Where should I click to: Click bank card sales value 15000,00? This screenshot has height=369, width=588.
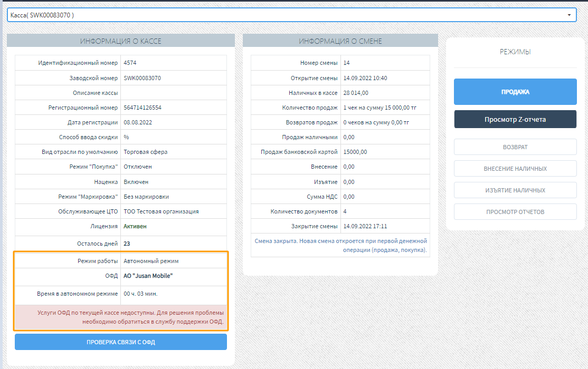(355, 152)
